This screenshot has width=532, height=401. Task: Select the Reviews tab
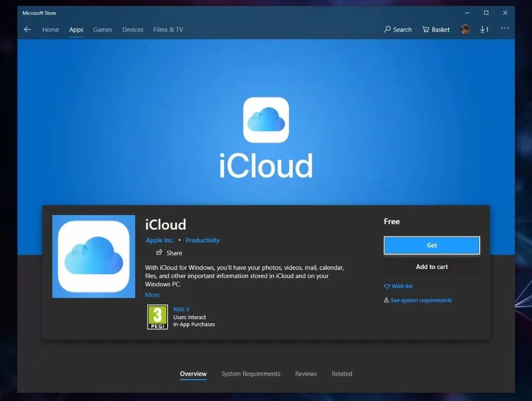305,374
